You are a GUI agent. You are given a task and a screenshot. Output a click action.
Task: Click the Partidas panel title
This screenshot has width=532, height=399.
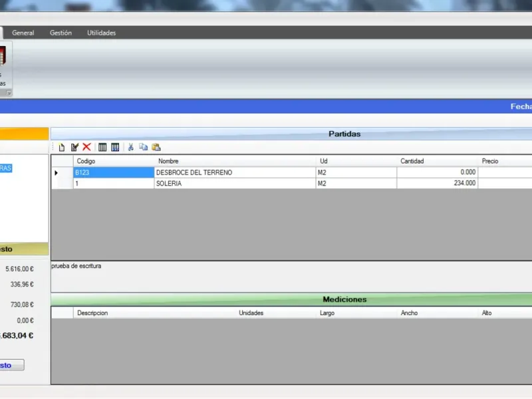[x=344, y=134]
